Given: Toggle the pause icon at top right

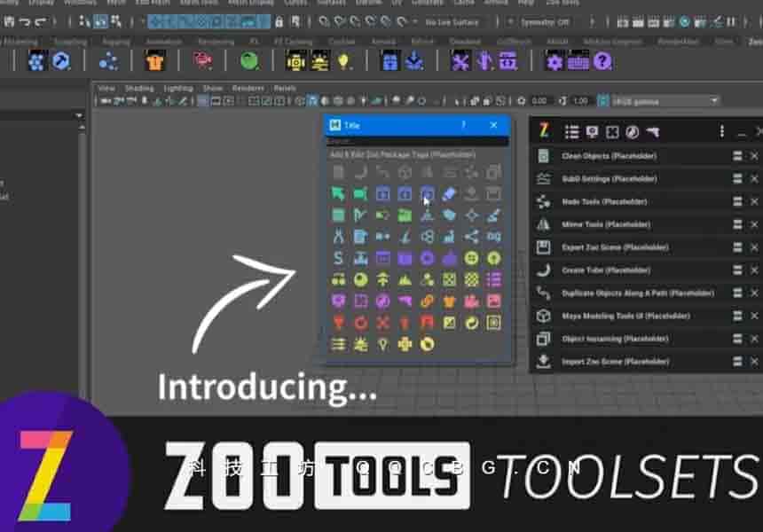Looking at the screenshot, I should (x=731, y=22).
